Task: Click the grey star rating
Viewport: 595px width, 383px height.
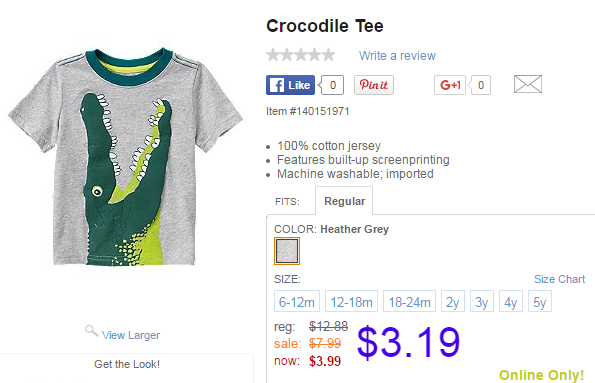Action: [301, 55]
